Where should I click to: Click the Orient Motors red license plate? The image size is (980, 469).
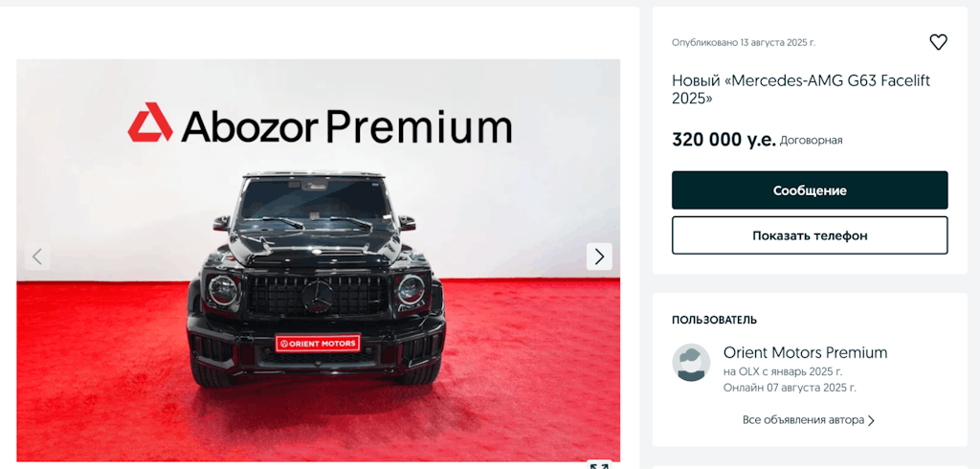click(318, 343)
